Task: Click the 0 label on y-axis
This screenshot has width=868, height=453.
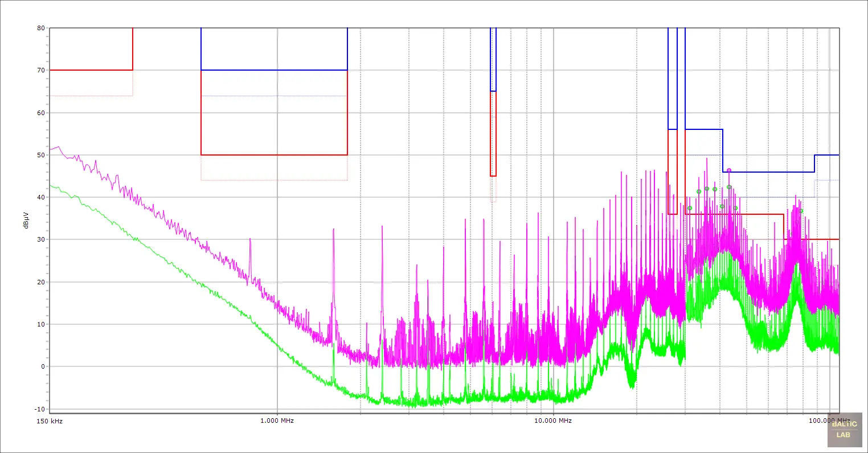Action: pos(43,367)
